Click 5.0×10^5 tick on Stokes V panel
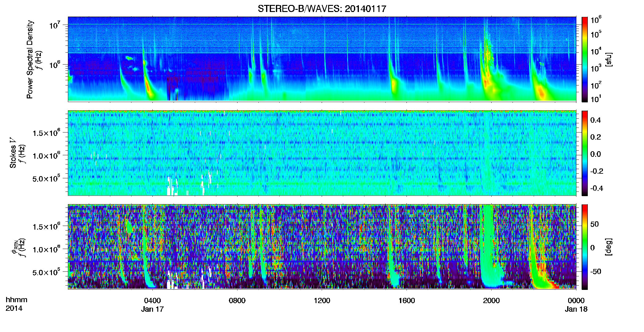Screen dimensions: 644x332 tap(46, 178)
